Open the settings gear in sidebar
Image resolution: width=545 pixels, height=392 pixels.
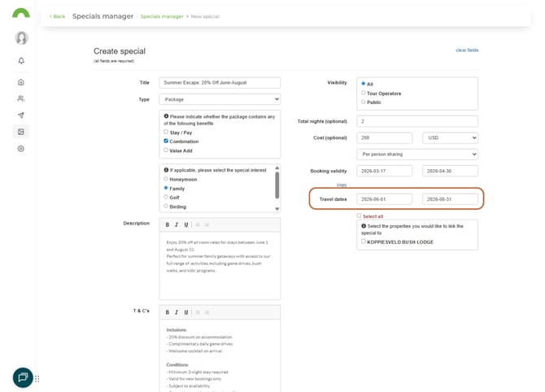(21, 149)
